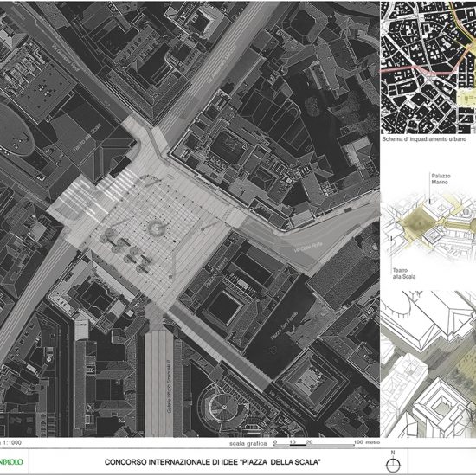Viewport: 476px width, 476px height.
Task: Open the 3D rendering thumbnail at lower right
Action: [x=428, y=364]
